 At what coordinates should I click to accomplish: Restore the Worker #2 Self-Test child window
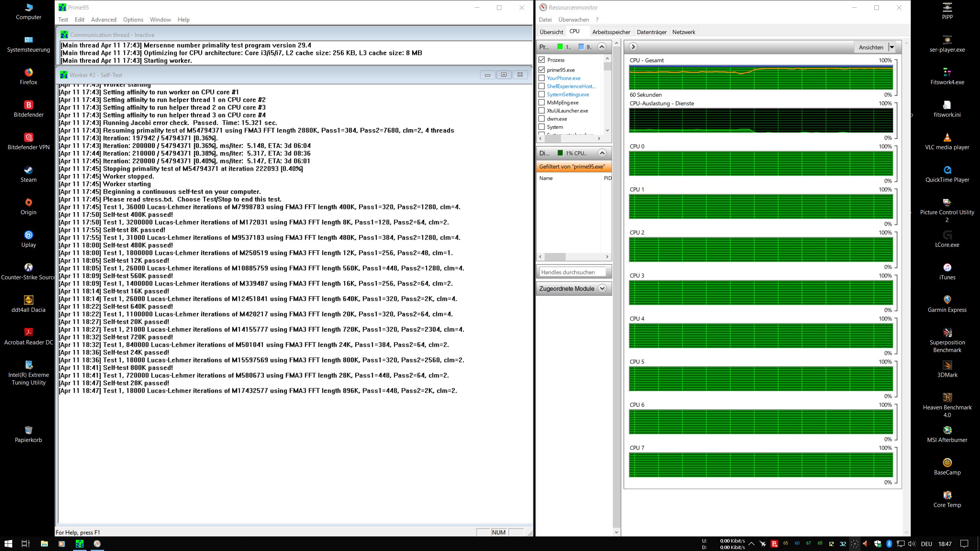coord(503,75)
